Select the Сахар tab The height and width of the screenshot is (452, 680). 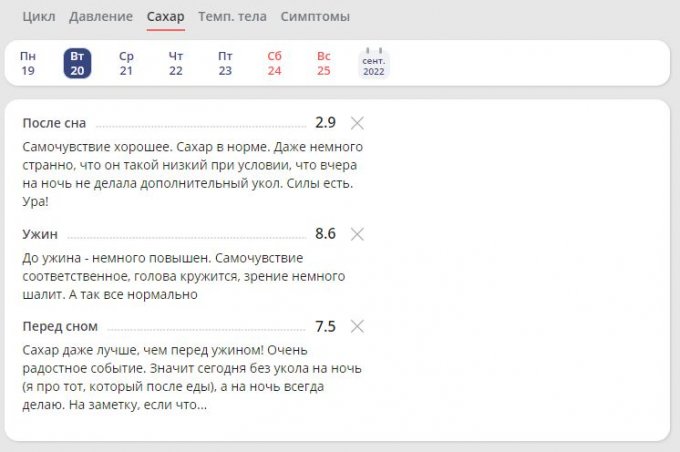pyautogui.click(x=165, y=17)
